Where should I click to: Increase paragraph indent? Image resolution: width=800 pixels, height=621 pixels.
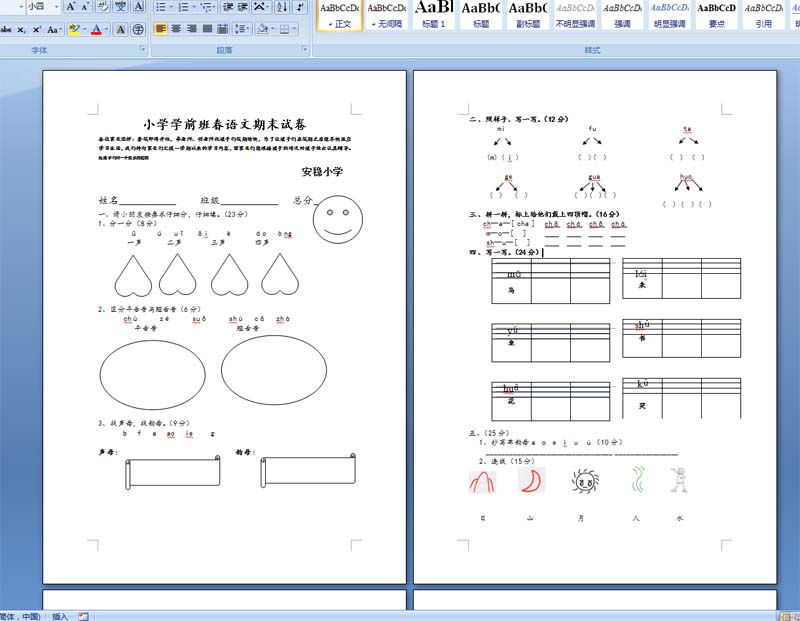click(243, 7)
